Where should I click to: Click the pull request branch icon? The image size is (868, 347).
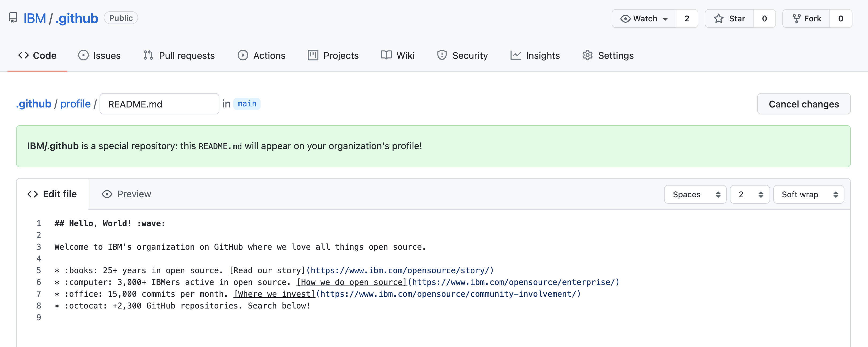coord(148,55)
